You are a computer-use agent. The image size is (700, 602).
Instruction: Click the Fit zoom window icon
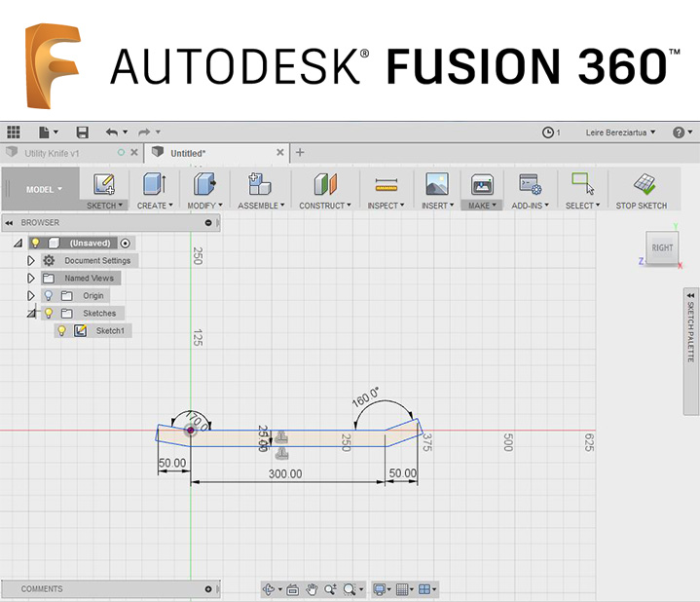click(x=350, y=590)
